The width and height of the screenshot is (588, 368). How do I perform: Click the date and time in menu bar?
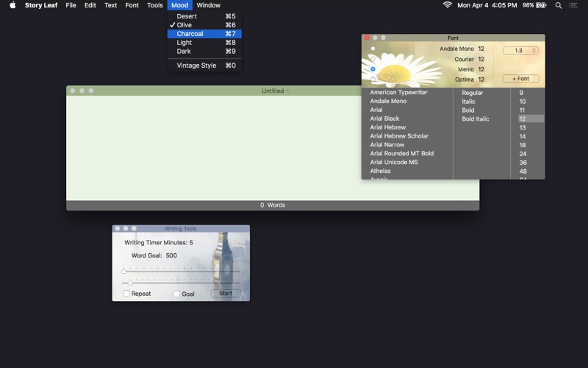487,5
